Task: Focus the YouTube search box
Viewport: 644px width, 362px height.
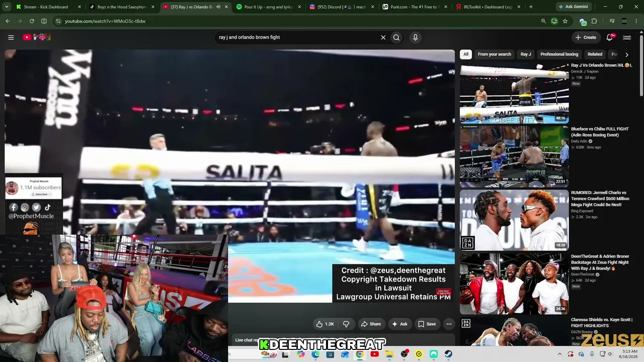Action: [297, 37]
